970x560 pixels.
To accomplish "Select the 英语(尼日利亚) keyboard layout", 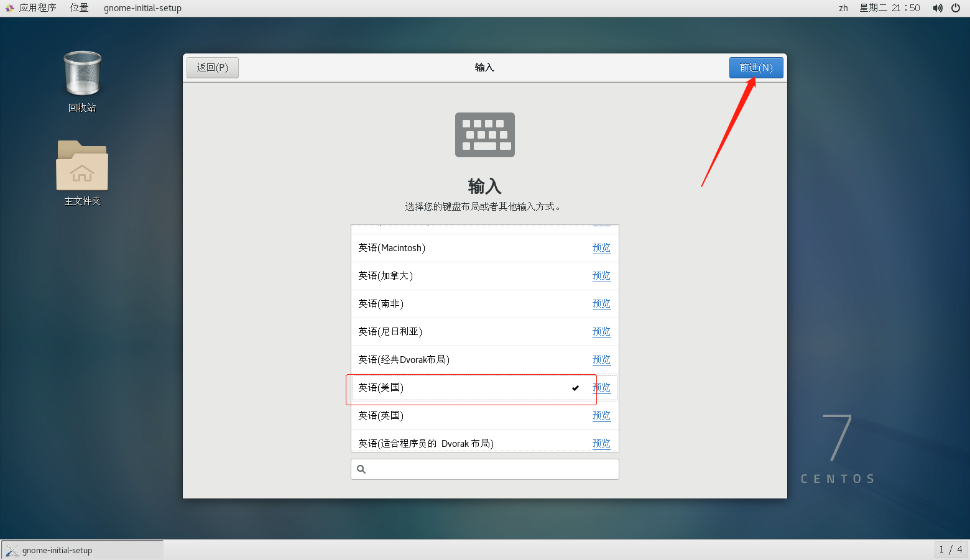I will 485,332.
